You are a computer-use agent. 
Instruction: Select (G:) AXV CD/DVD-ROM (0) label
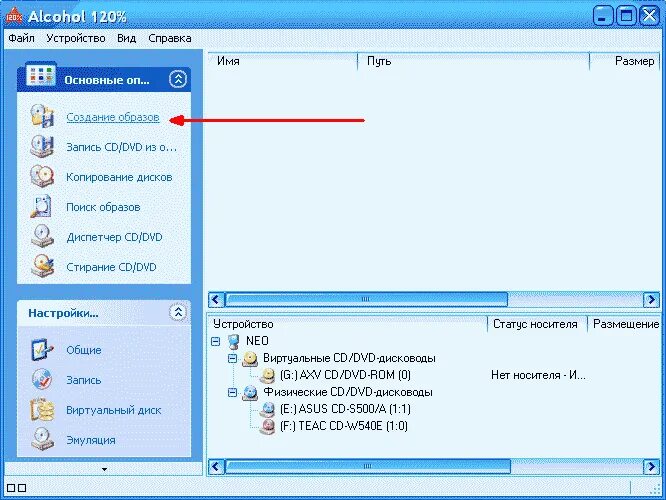pos(345,375)
